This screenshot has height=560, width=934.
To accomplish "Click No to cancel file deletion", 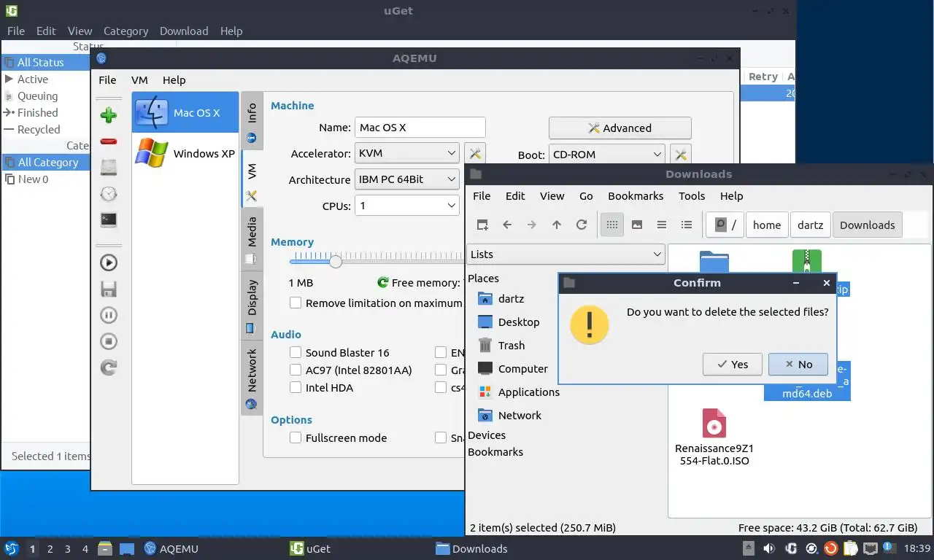I will click(798, 365).
